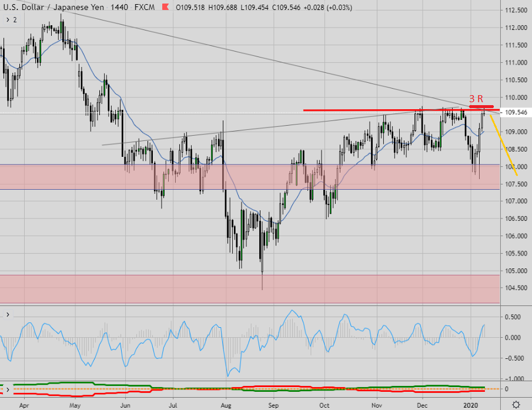Screen dimensions: 532x410
Task: Click the 112.000 price axis label
Action: [x=516, y=28]
